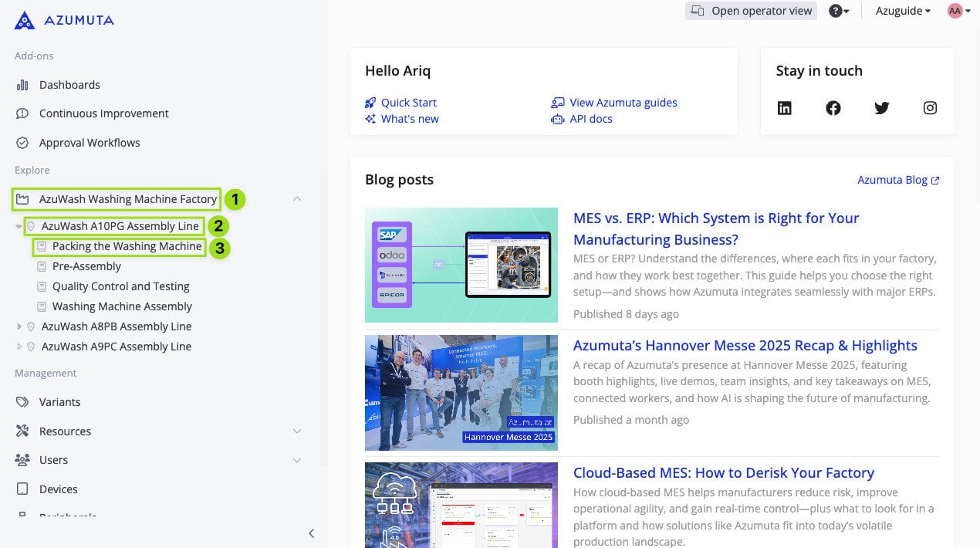Open the Azuguide dropdown
980x548 pixels.
pyautogui.click(x=902, y=11)
